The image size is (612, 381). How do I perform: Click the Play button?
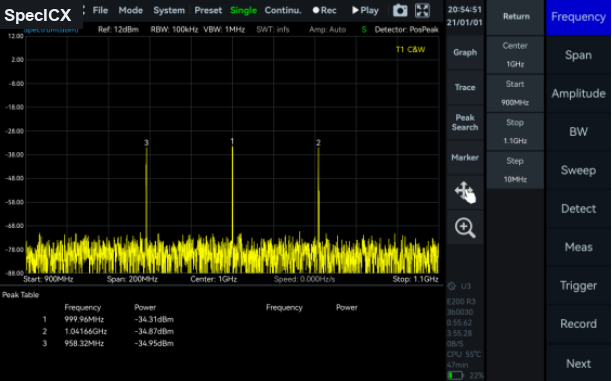(365, 11)
